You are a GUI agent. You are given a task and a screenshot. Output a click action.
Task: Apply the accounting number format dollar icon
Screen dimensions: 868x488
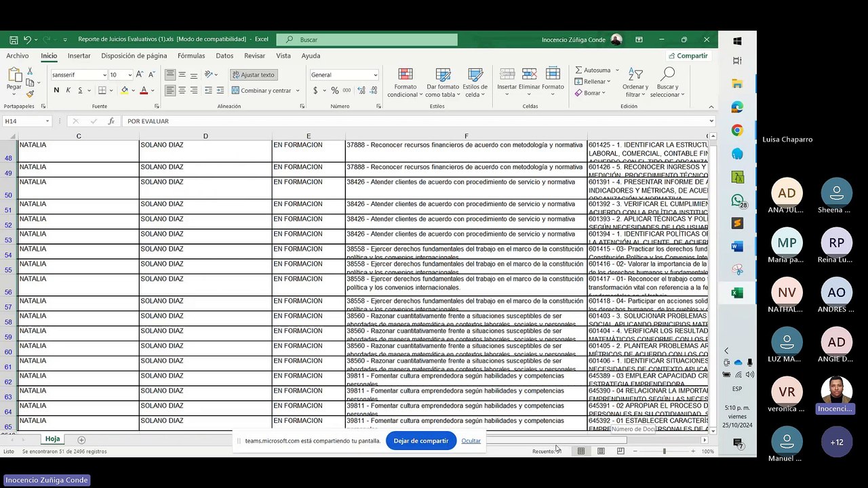pos(315,90)
